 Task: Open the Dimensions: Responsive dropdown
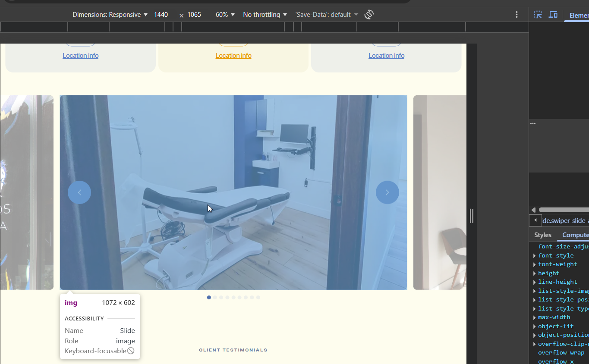click(x=110, y=15)
